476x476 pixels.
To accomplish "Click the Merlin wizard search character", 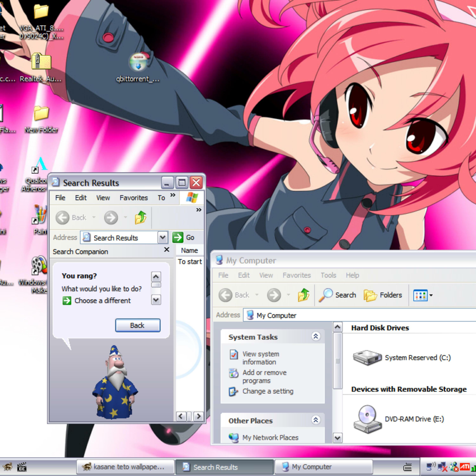I will coord(115,382).
